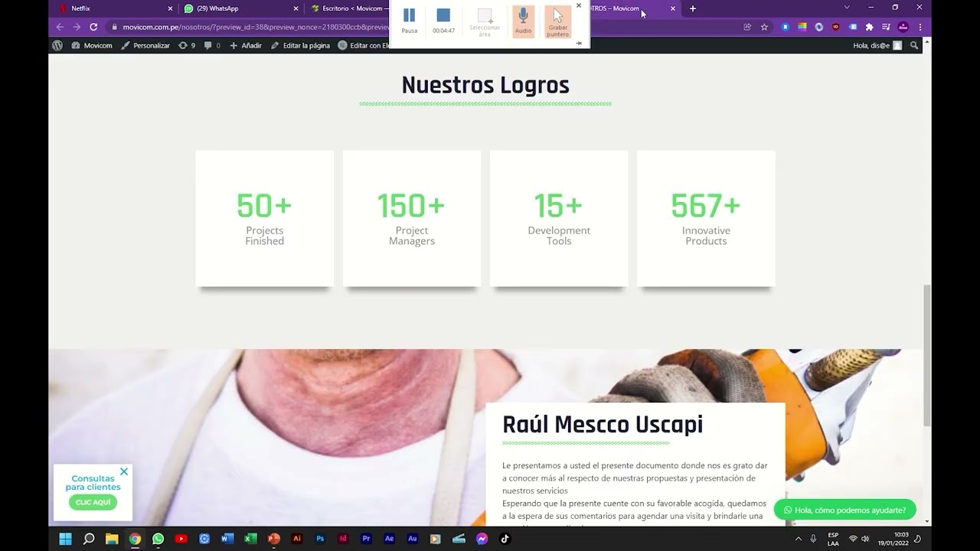Click Editar la página link
The width and height of the screenshot is (980, 551).
click(x=300, y=45)
